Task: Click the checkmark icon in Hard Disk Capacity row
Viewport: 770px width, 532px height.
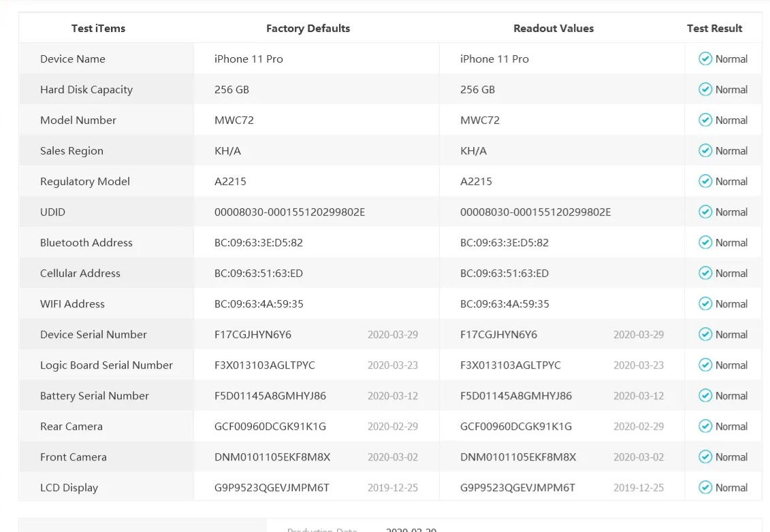Action: (705, 90)
